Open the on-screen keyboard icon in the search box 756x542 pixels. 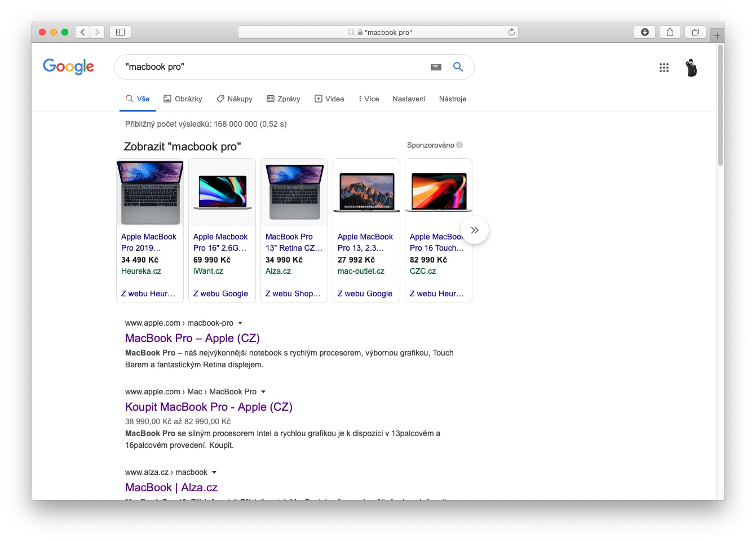(436, 67)
